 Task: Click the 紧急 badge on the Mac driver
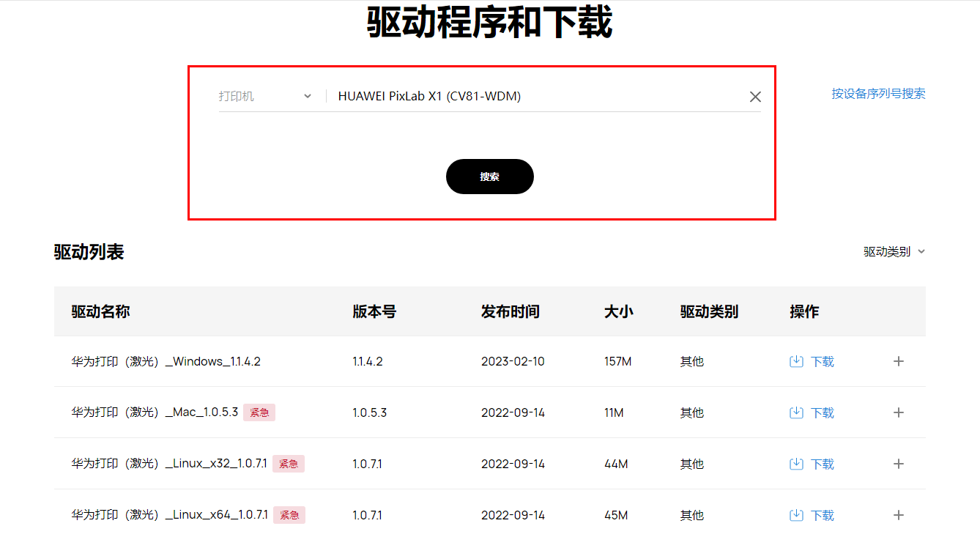point(259,412)
